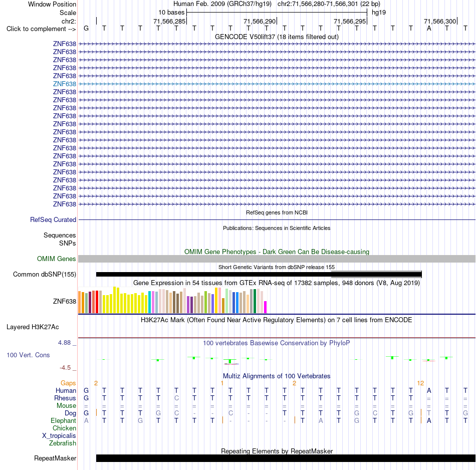Click the 'hg19' text beside scale bar

point(379,13)
